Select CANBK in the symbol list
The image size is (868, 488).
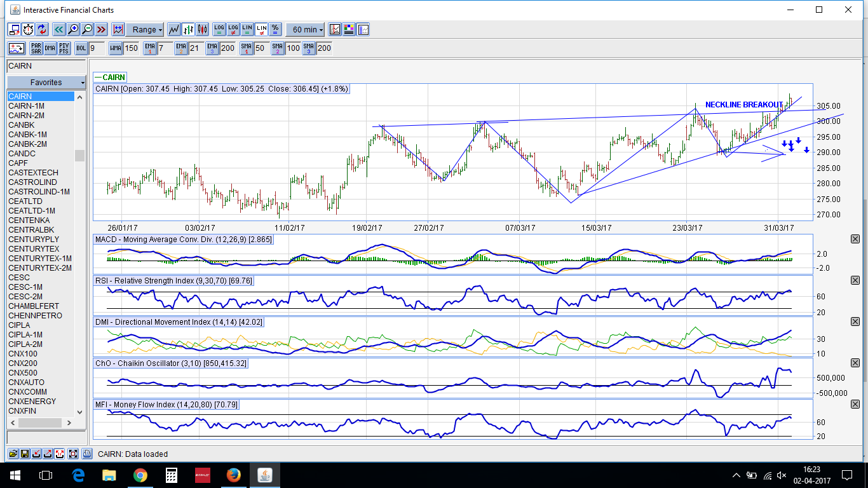41,125
